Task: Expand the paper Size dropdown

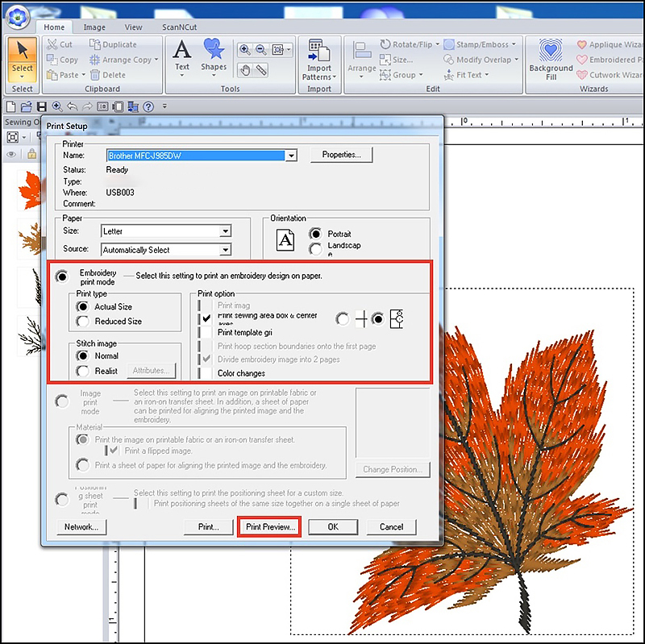Action: tap(225, 231)
